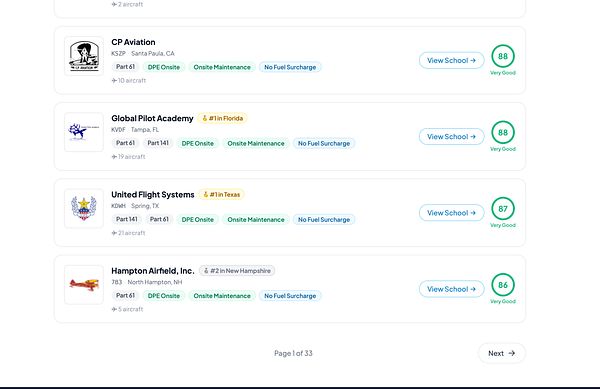Click the #1 in Florida badge
Viewport: 600px width, 389px height.
pos(222,118)
